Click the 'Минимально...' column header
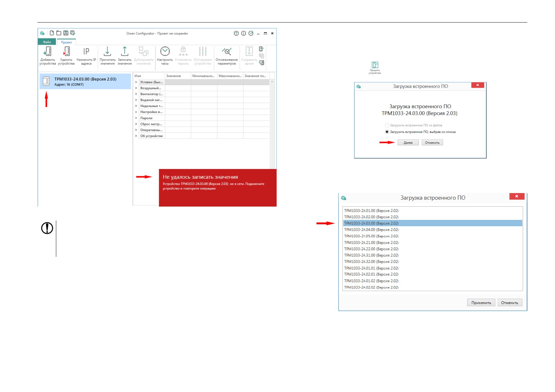The height and width of the screenshot is (392, 555). tap(204, 76)
